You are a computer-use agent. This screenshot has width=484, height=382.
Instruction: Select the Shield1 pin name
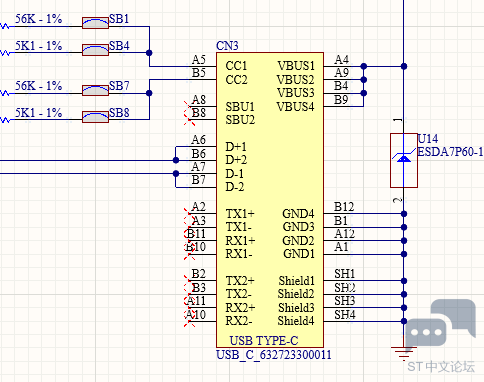[297, 281]
